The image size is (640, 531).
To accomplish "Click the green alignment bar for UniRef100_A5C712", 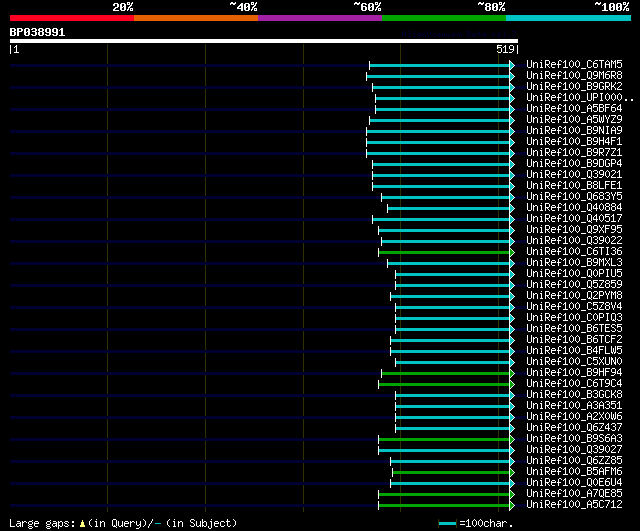I will point(444,506).
